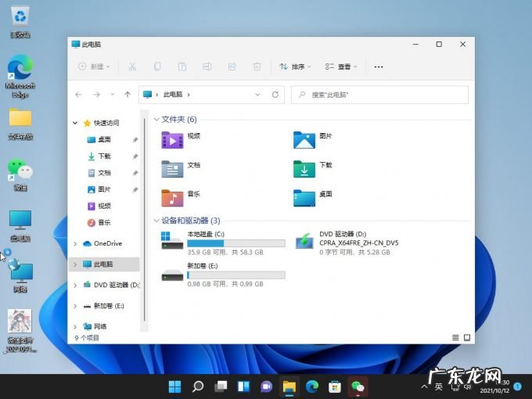Select the DVD 驱动器 (D:) drive in main pane

click(x=347, y=243)
